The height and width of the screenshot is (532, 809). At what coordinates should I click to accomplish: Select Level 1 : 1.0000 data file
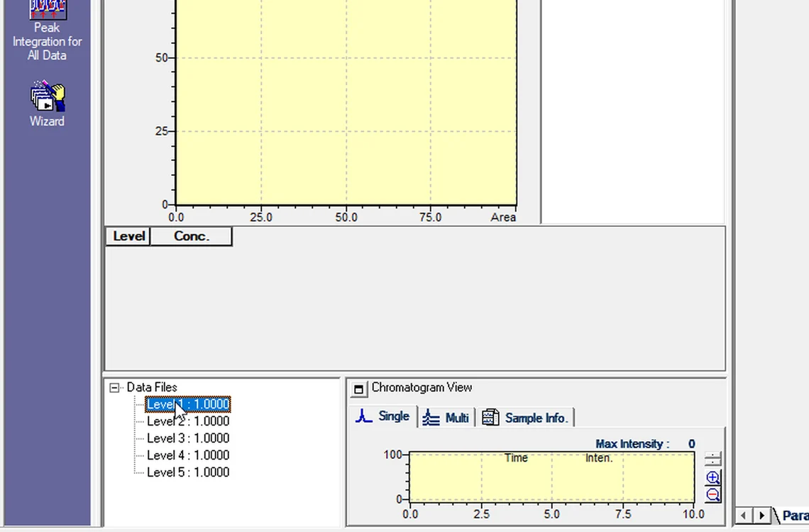pos(188,404)
